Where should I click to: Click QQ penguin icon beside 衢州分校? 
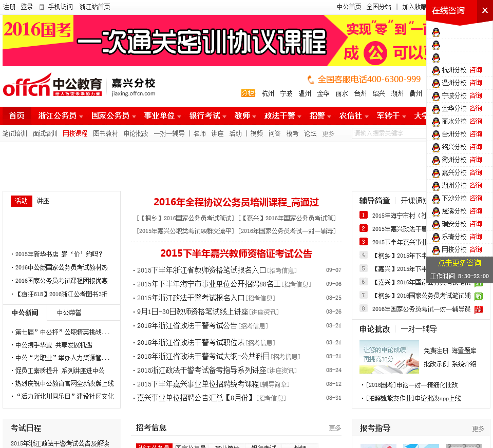point(436,160)
